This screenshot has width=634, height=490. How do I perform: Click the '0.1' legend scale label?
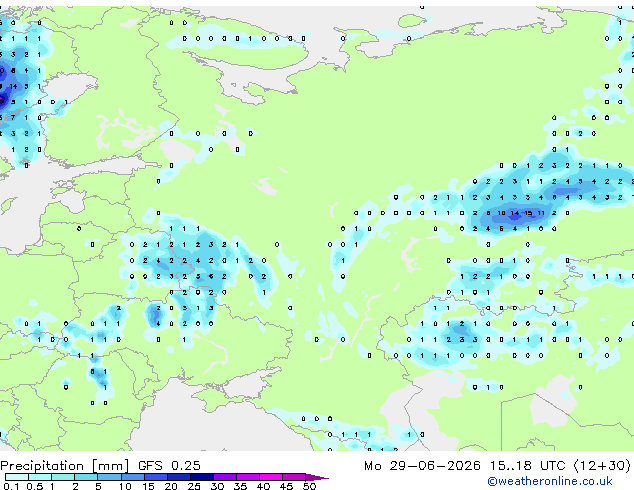[11, 486]
